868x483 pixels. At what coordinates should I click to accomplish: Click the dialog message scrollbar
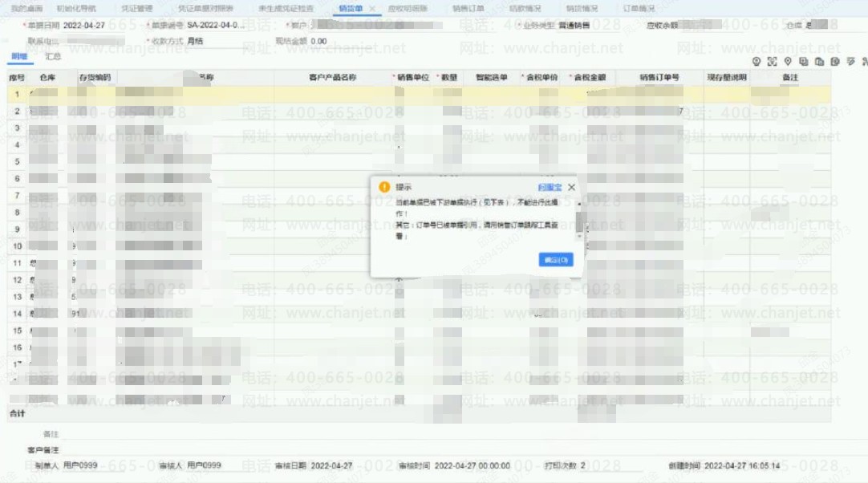[579, 221]
